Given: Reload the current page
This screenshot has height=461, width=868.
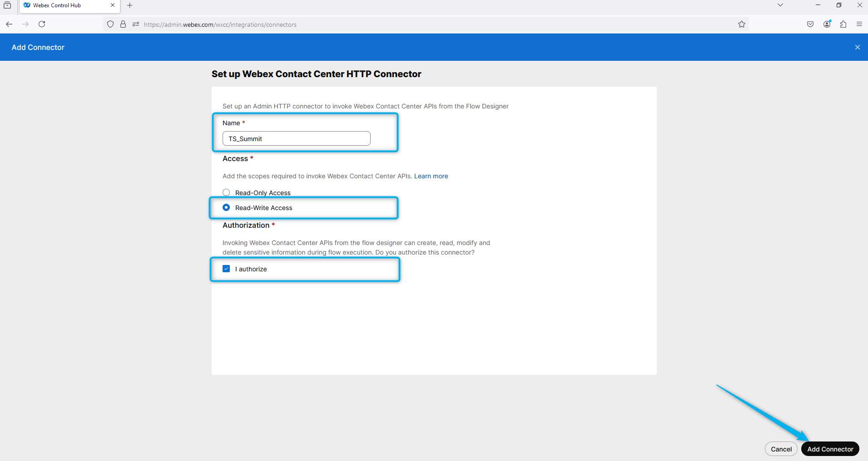Looking at the screenshot, I should pyautogui.click(x=42, y=24).
